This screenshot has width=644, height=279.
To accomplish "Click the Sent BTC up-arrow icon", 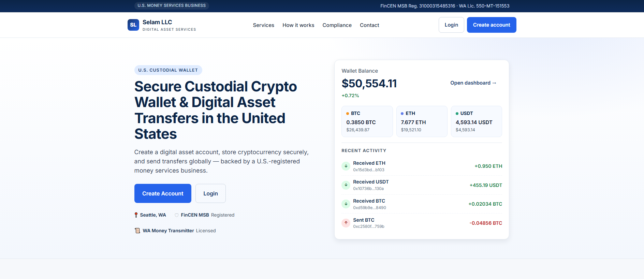I will [x=346, y=223].
